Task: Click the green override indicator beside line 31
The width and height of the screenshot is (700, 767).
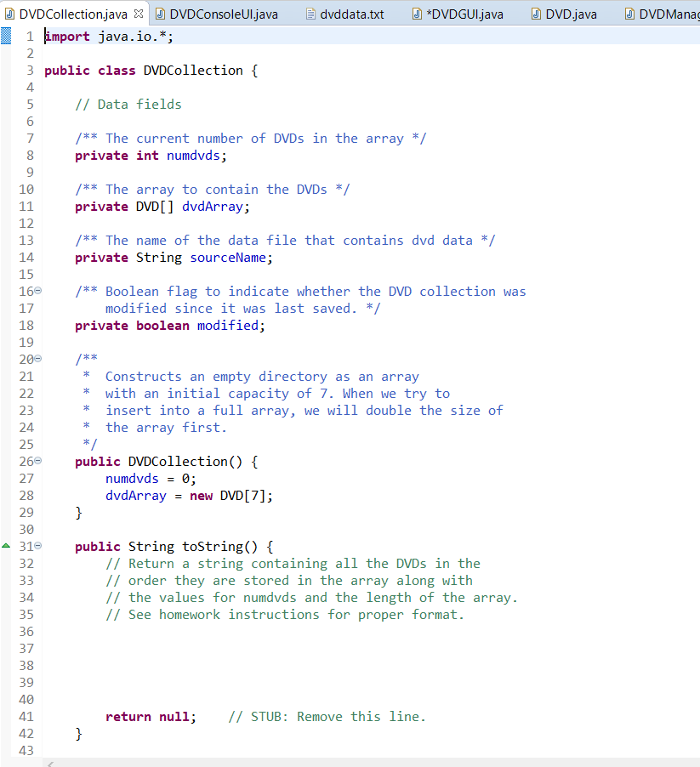Action: click(6, 546)
